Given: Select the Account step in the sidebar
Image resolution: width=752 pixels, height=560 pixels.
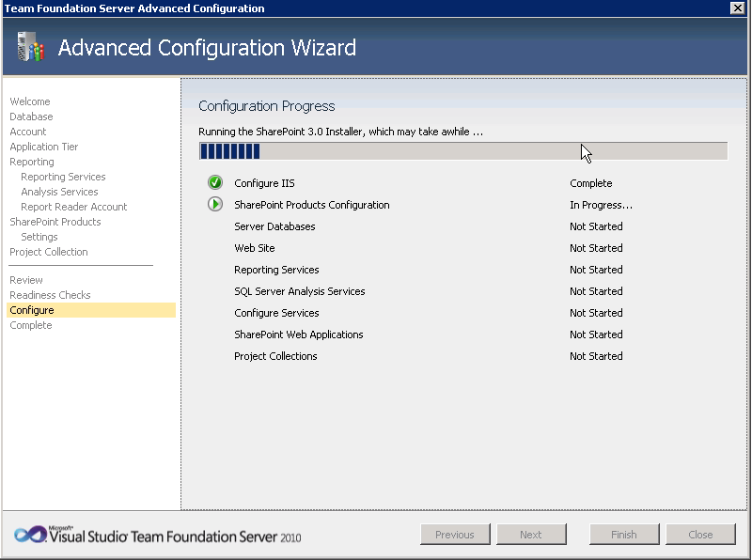Looking at the screenshot, I should [28, 132].
